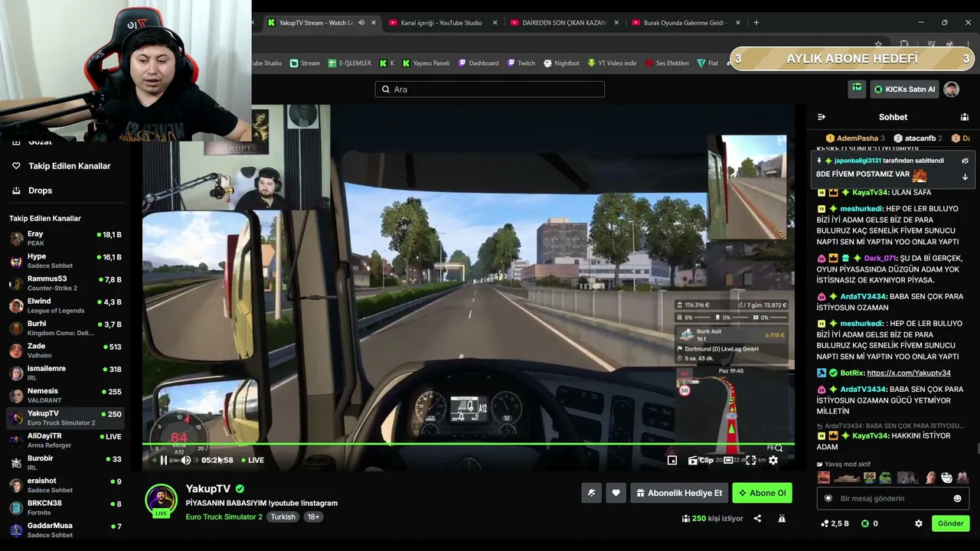The image size is (980, 551).
Task: Click KICKs Satın Al button
Action: [x=904, y=90]
